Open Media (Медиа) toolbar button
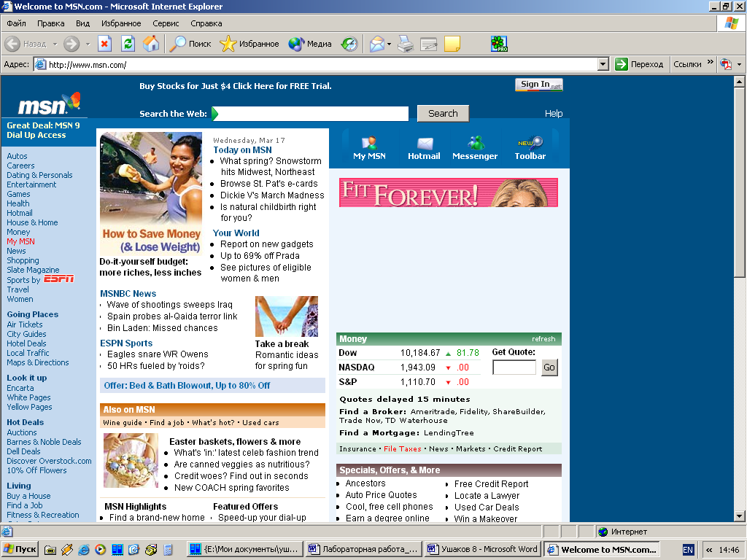Viewport: 747px width, 560px height. click(310, 44)
